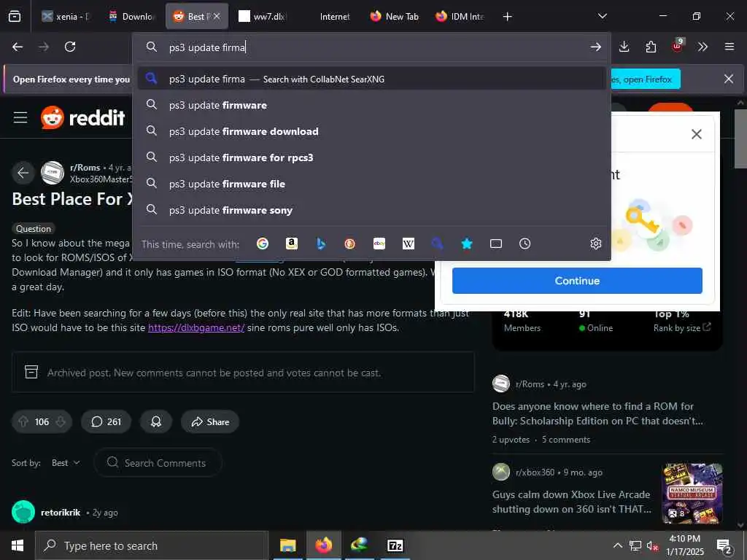Search this time with Amazon
The width and height of the screenshot is (747, 560).
click(x=292, y=244)
